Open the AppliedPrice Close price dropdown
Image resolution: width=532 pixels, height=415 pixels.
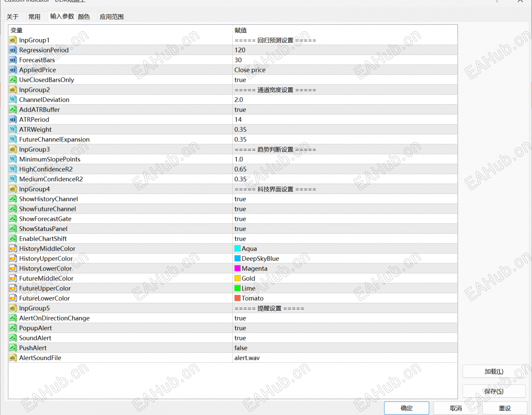345,70
